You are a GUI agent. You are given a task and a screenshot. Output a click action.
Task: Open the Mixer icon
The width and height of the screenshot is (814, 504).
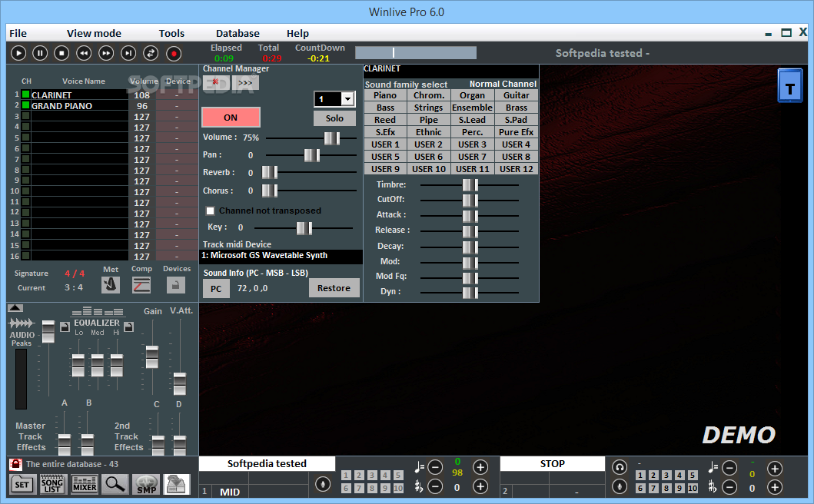pos(84,484)
